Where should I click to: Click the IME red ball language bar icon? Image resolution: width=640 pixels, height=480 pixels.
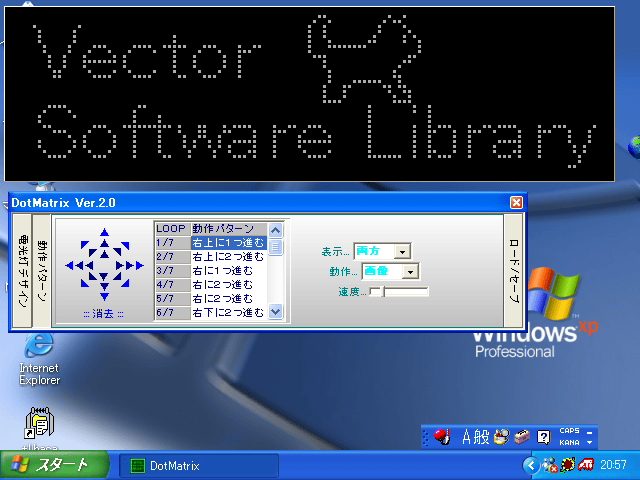pos(442,437)
